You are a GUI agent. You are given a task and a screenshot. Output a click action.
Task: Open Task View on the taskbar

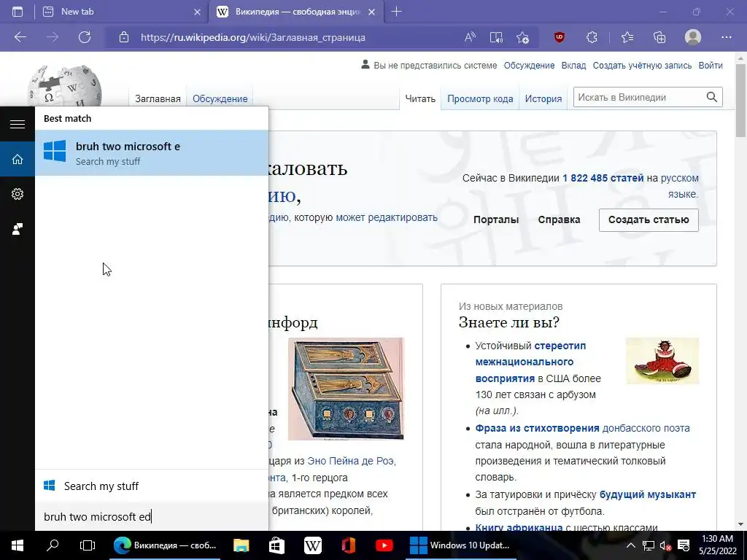[x=88, y=545]
